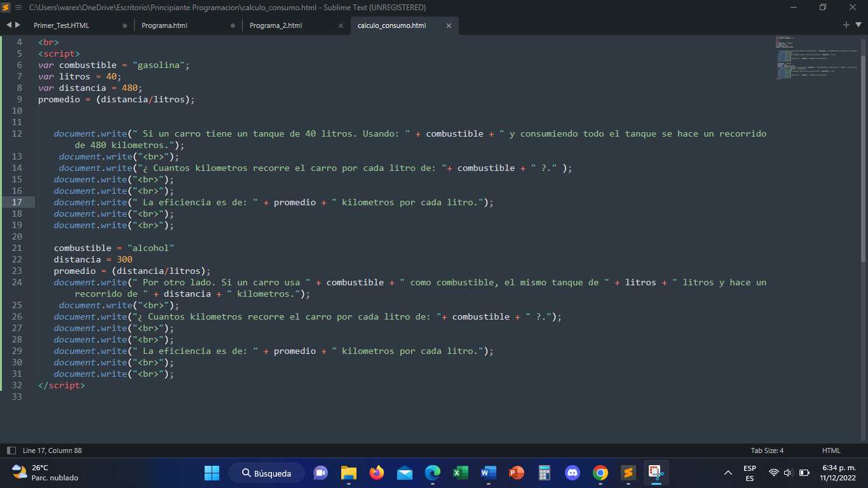Screen dimensions: 868x488
Task: Toggle the sidebar from status bar icon
Action: 11,451
